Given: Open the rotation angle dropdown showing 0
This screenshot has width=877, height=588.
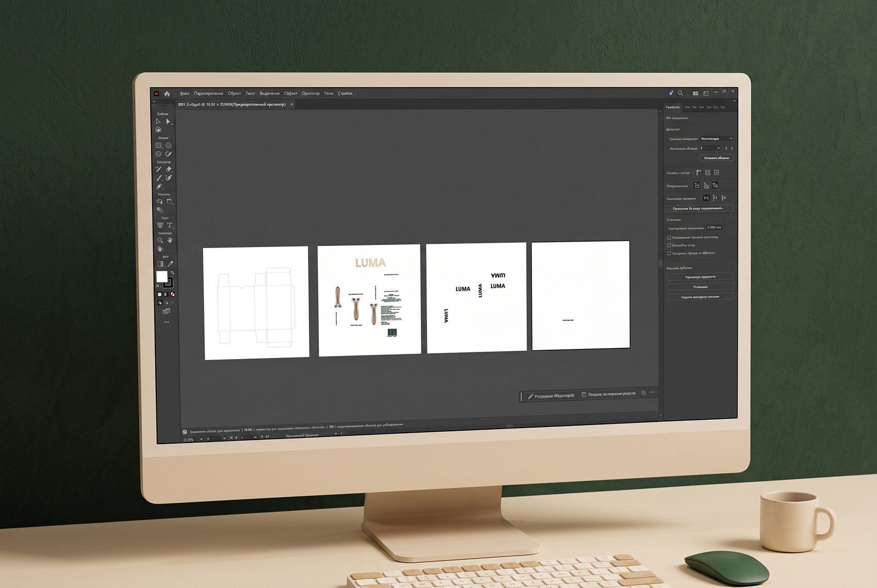Looking at the screenshot, I should [224, 438].
